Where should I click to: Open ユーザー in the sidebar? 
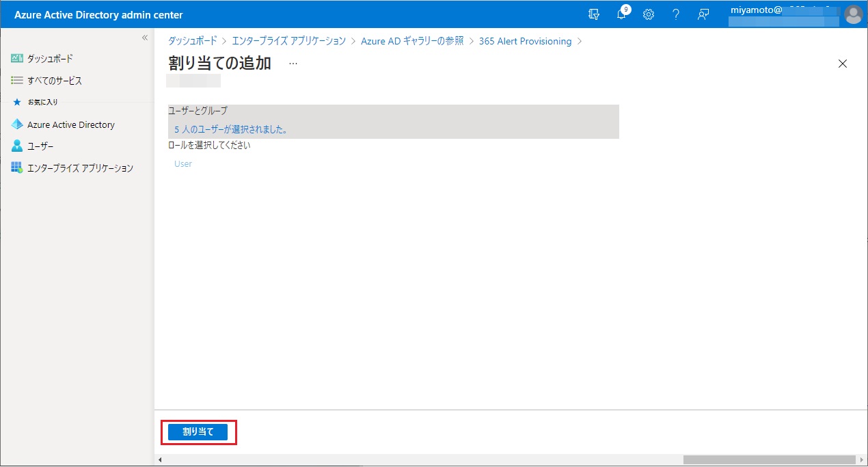tap(40, 146)
